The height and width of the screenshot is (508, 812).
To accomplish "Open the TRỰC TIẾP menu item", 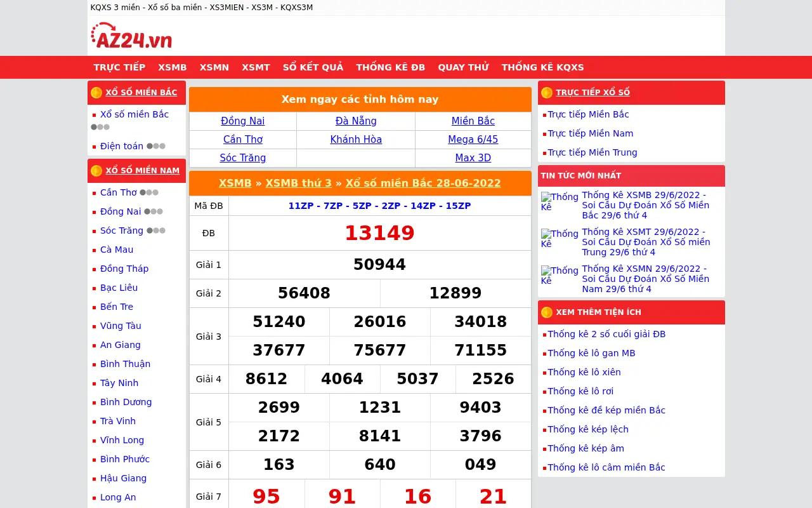I will [x=120, y=67].
